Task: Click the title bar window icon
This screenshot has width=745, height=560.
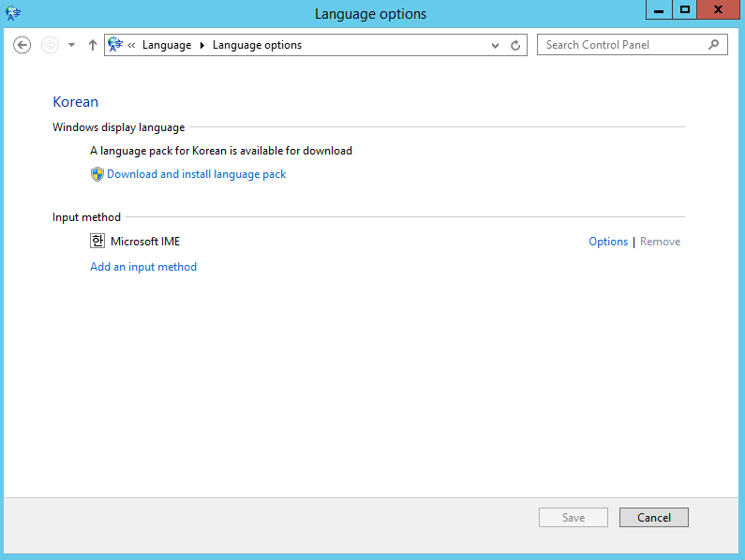Action: tap(13, 13)
